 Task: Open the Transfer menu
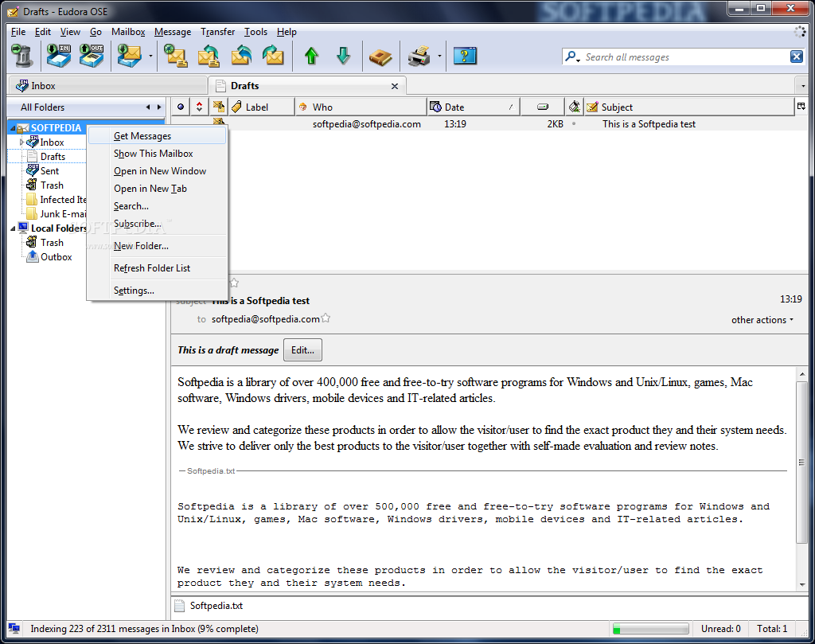218,32
